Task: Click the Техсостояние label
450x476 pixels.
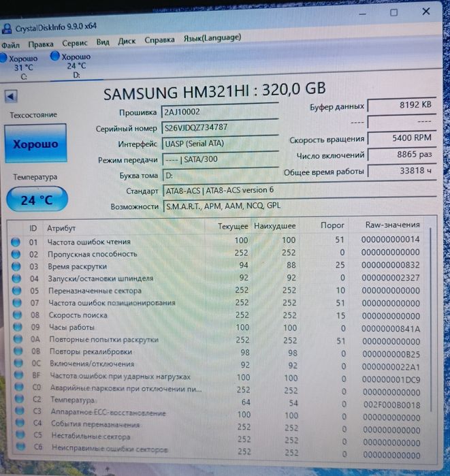Action: tap(33, 115)
